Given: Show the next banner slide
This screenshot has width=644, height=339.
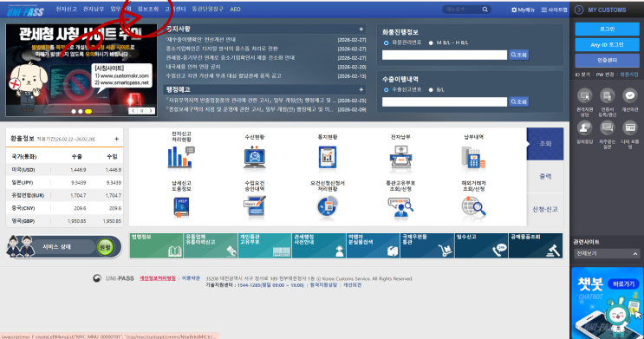Looking at the screenshot, I should pos(151,111).
